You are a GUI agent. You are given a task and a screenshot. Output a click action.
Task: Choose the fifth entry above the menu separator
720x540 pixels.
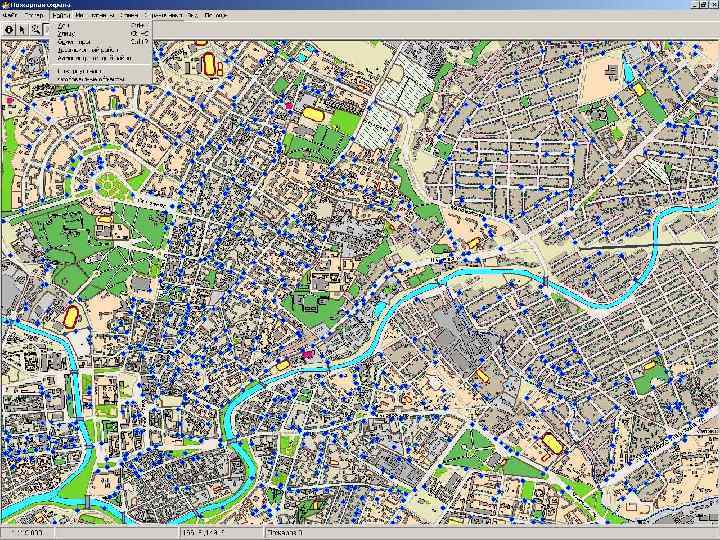101,59
